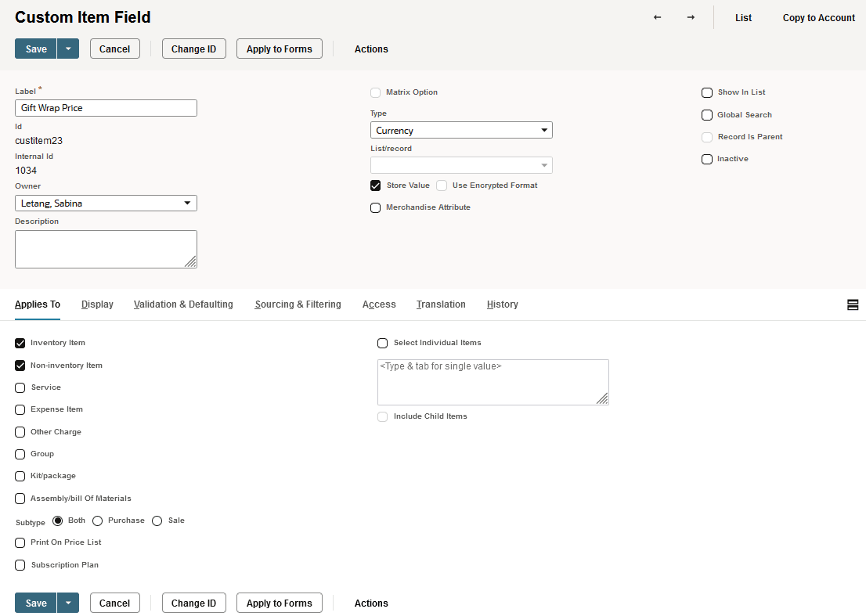
Task: Open the top Save dropdown arrow
Action: pyautogui.click(x=68, y=49)
